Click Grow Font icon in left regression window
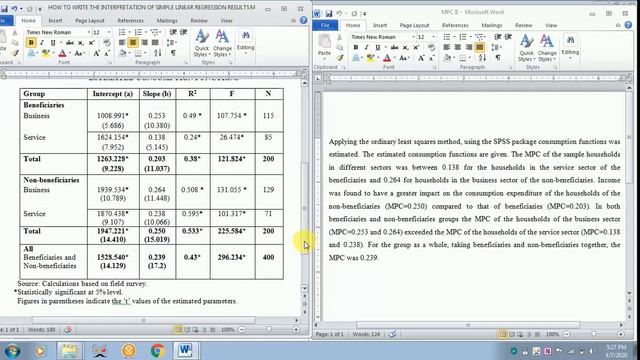This screenshot has width=640, height=360. pyautogui.click(x=96, y=53)
